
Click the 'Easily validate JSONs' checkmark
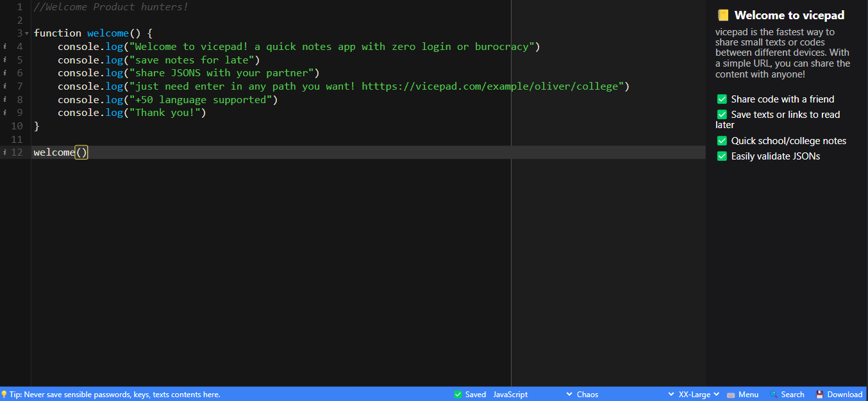[722, 156]
